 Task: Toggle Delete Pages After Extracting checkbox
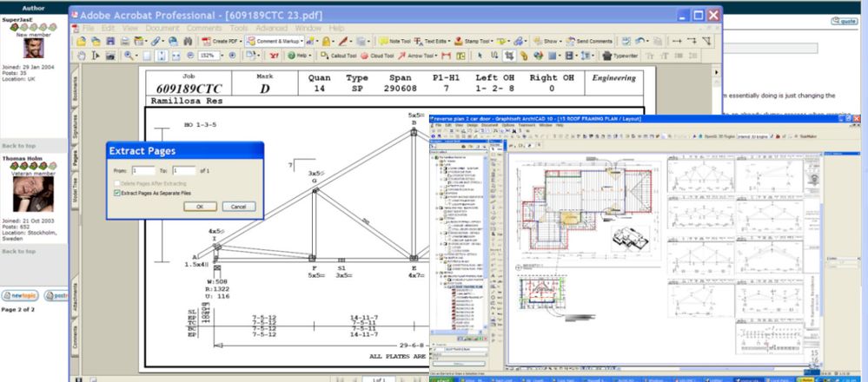116,183
